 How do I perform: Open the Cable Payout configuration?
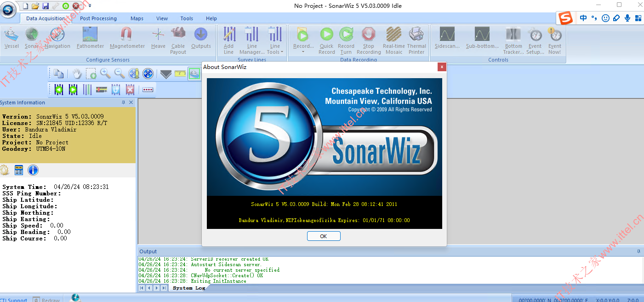[x=178, y=40]
